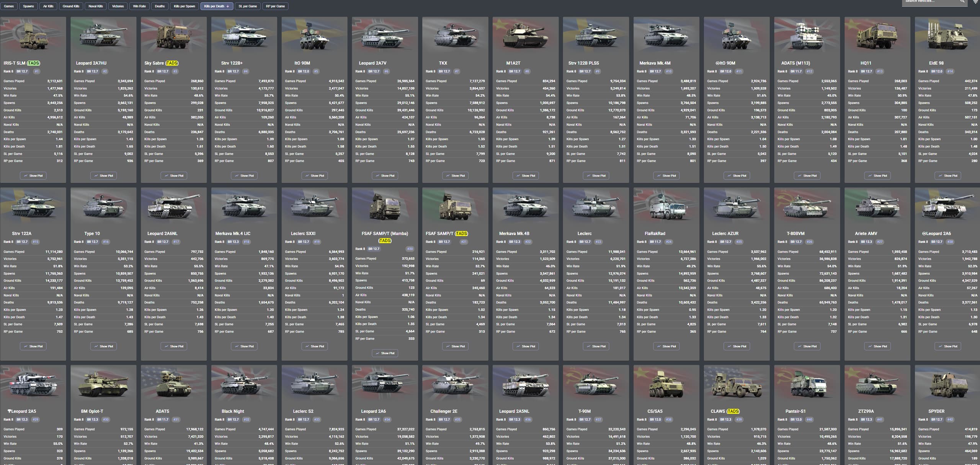Screen dimensions: 980x465
Task: Expand plot for Strv 122B+ card
Action: pyautogui.click(x=244, y=176)
